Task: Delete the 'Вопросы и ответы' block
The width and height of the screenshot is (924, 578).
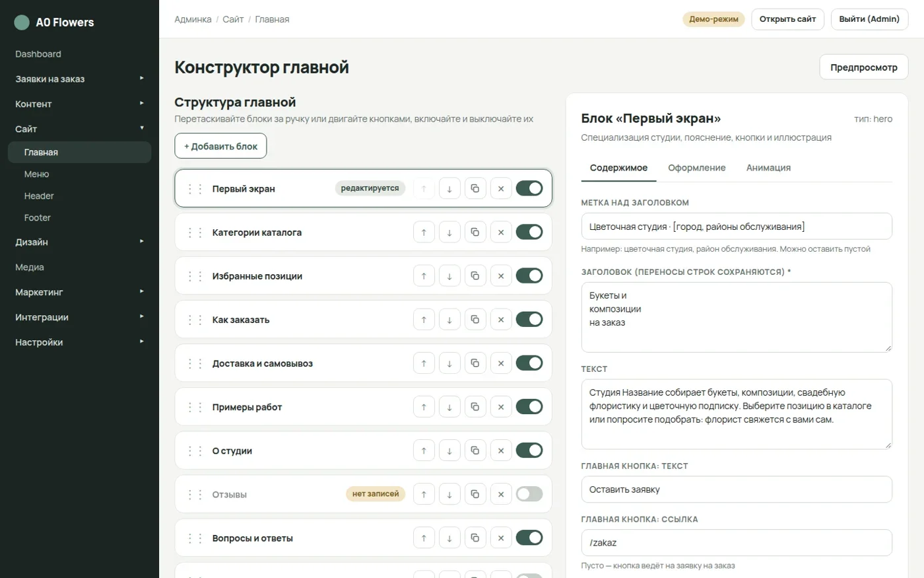Action: (501, 538)
